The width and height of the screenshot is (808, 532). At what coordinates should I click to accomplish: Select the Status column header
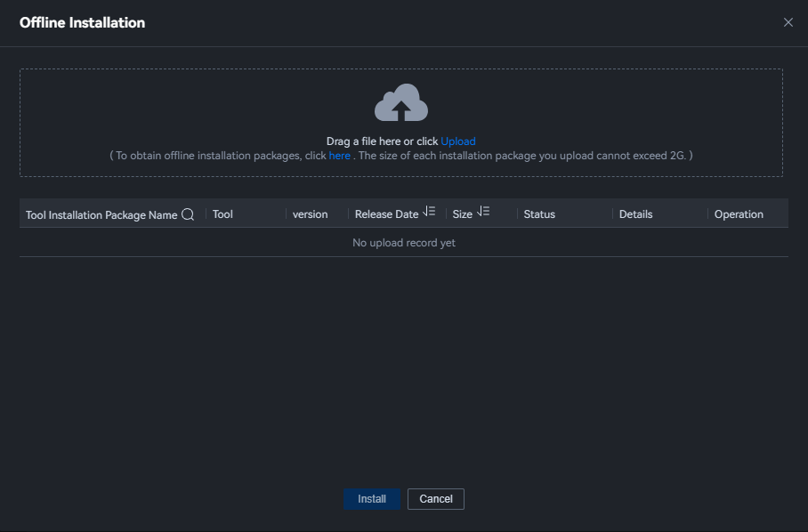[x=539, y=214]
